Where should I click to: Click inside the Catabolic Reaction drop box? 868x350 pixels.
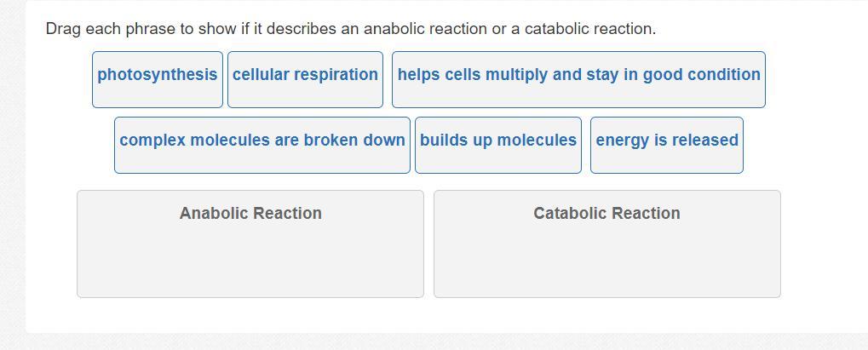(x=606, y=255)
